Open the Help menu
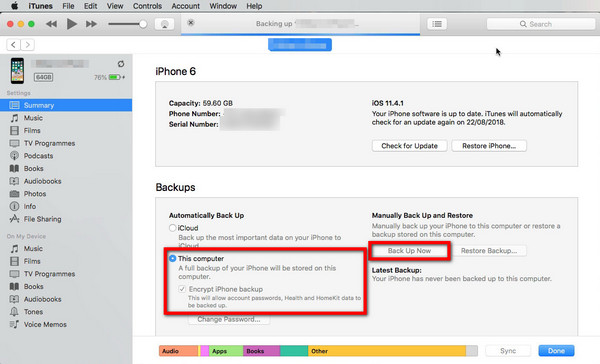600x364 pixels. 254,6
